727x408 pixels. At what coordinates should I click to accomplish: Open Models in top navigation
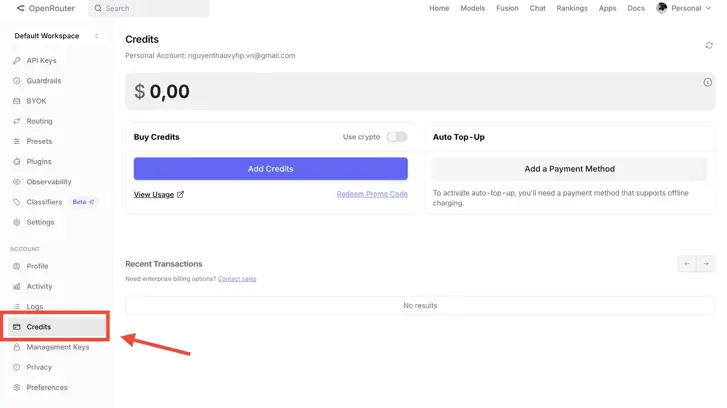tap(472, 8)
